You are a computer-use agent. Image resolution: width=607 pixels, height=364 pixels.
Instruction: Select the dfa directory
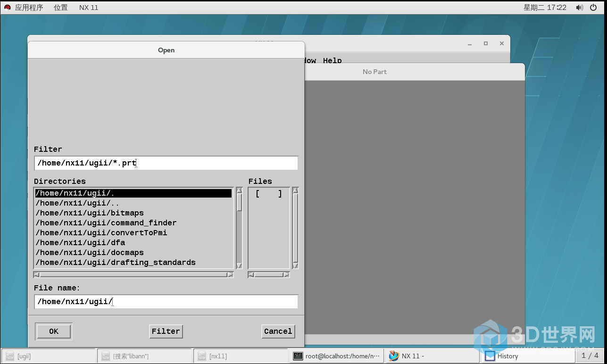(x=133, y=243)
